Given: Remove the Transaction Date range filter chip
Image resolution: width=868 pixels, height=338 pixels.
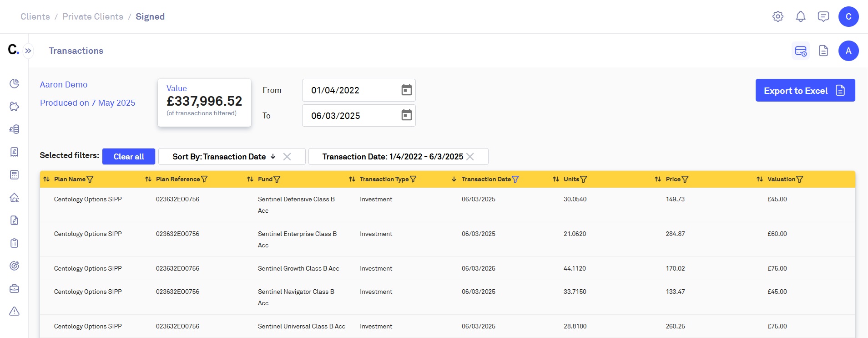Looking at the screenshot, I should coord(470,157).
